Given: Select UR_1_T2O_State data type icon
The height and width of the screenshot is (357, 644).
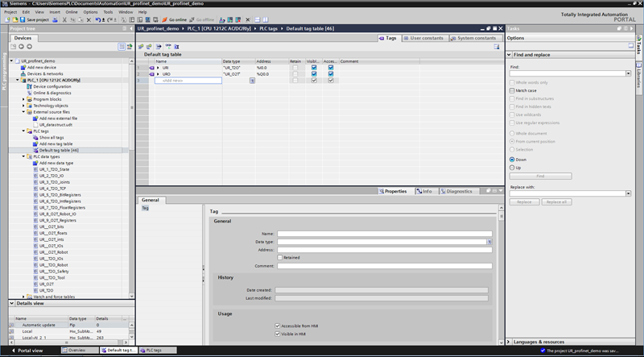Looking at the screenshot, I should 35,169.
